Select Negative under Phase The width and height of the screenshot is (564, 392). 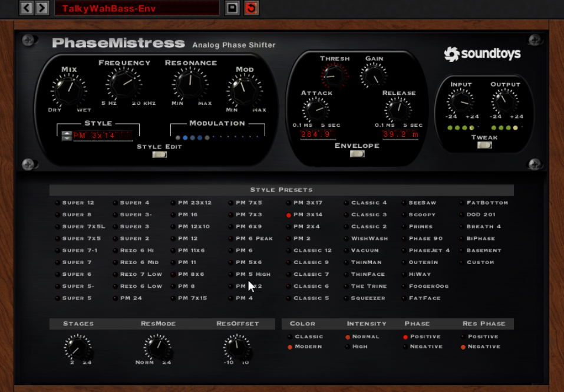[x=423, y=347]
